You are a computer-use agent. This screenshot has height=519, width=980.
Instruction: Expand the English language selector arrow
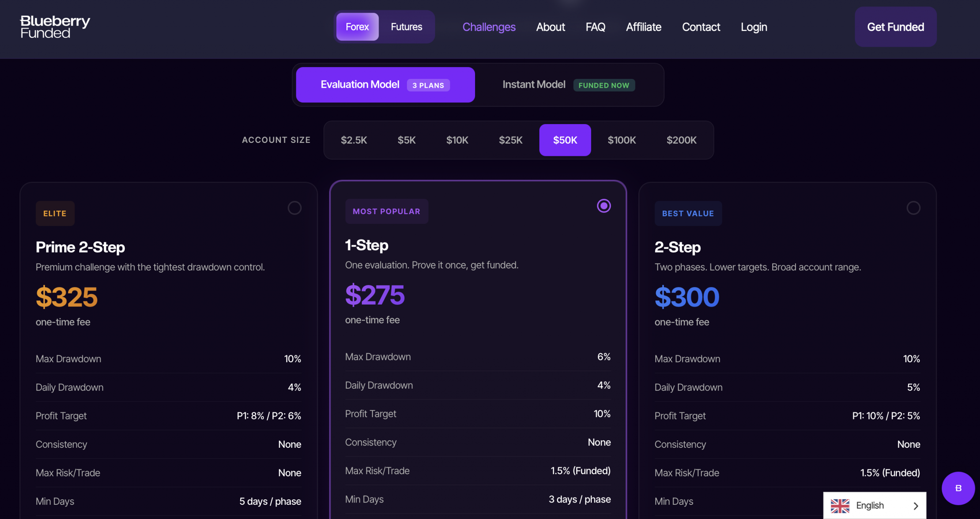(916, 506)
